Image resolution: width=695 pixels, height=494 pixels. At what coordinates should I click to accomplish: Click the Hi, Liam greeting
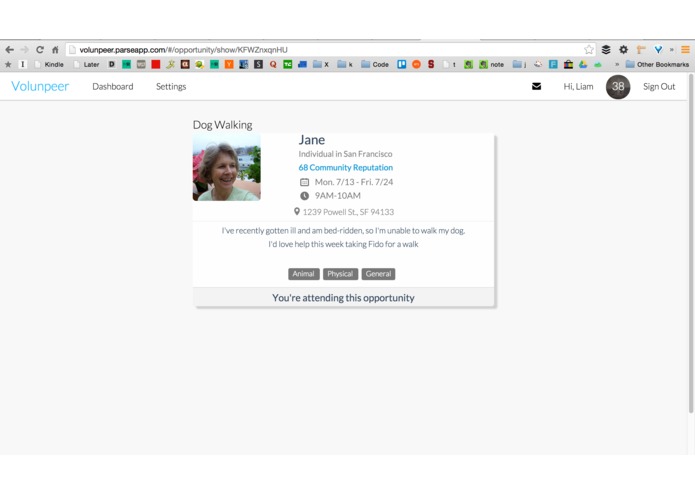pyautogui.click(x=578, y=86)
